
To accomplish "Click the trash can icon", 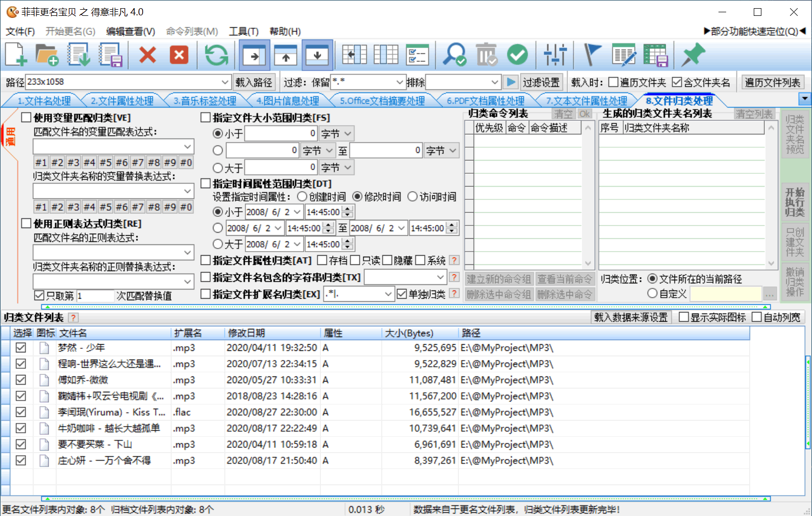I will click(486, 55).
